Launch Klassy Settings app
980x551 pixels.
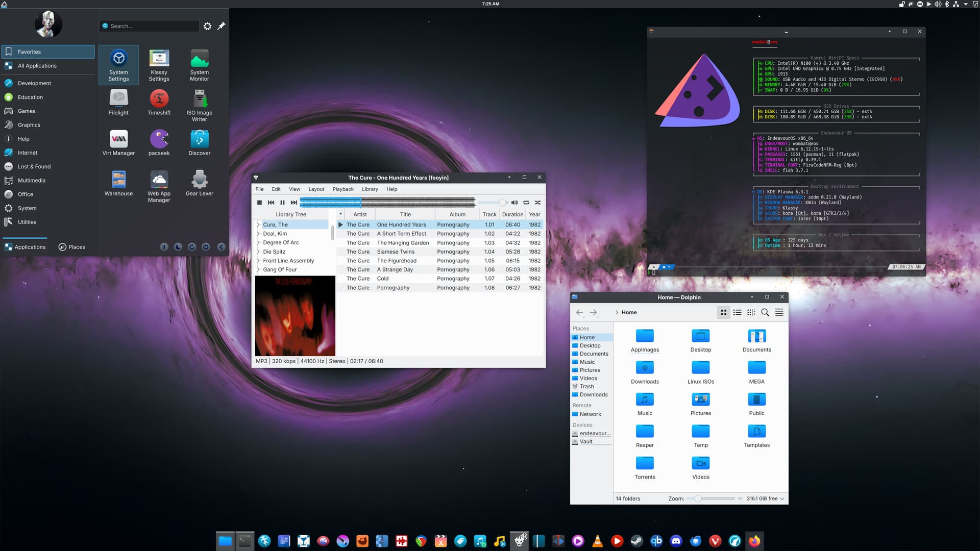(159, 65)
